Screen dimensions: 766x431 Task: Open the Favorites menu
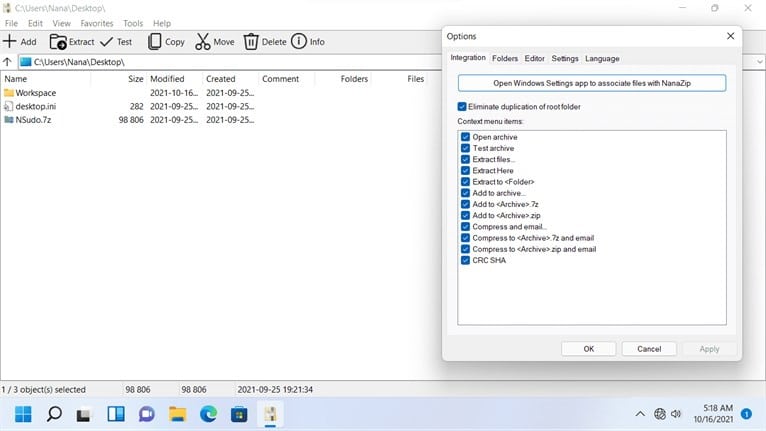(x=95, y=23)
